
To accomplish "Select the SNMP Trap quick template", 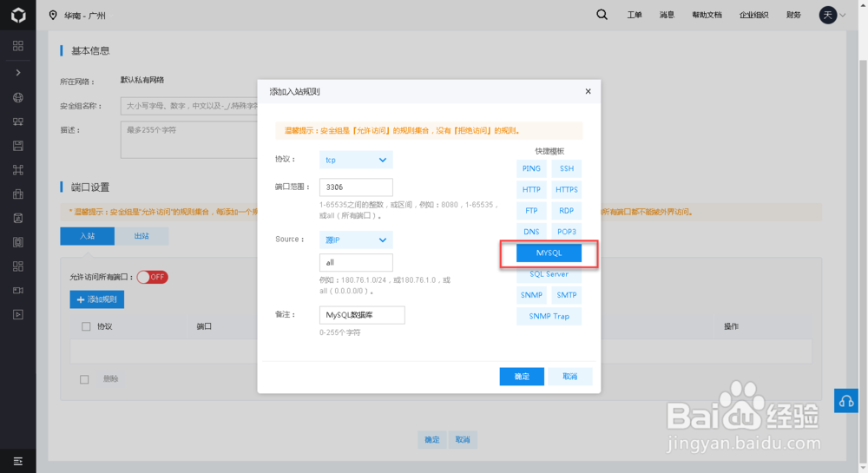I will (549, 316).
